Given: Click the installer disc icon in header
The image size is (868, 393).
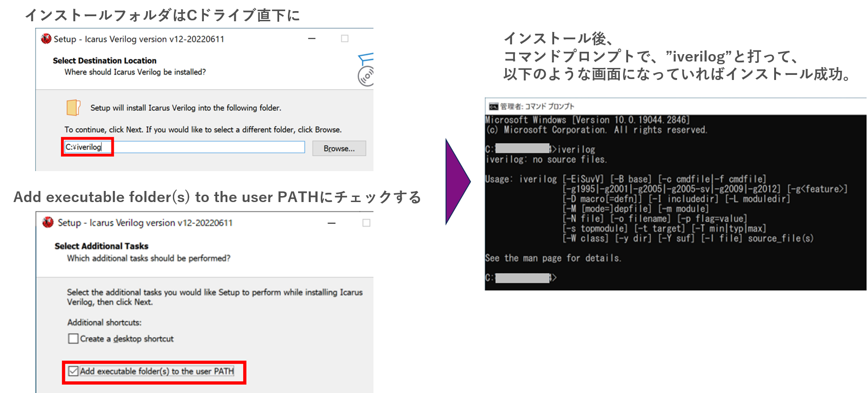Looking at the screenshot, I should coord(366,71).
